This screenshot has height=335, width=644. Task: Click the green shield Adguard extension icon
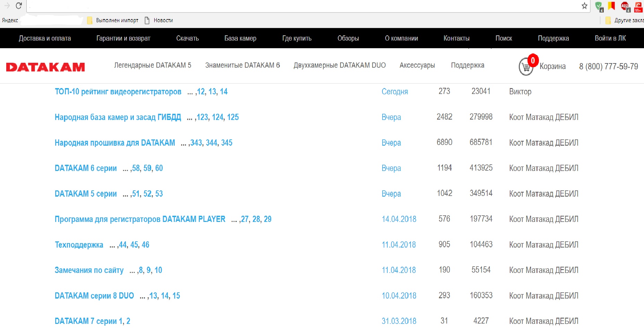(x=599, y=6)
